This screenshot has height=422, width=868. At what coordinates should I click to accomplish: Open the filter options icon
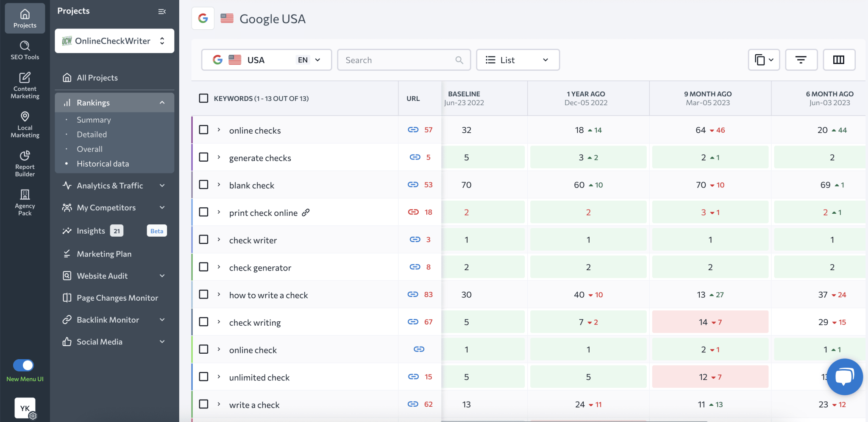click(x=801, y=60)
